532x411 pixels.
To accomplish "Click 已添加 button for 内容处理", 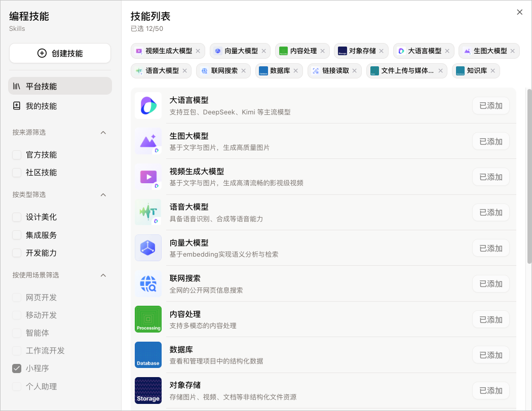I will click(x=490, y=319).
